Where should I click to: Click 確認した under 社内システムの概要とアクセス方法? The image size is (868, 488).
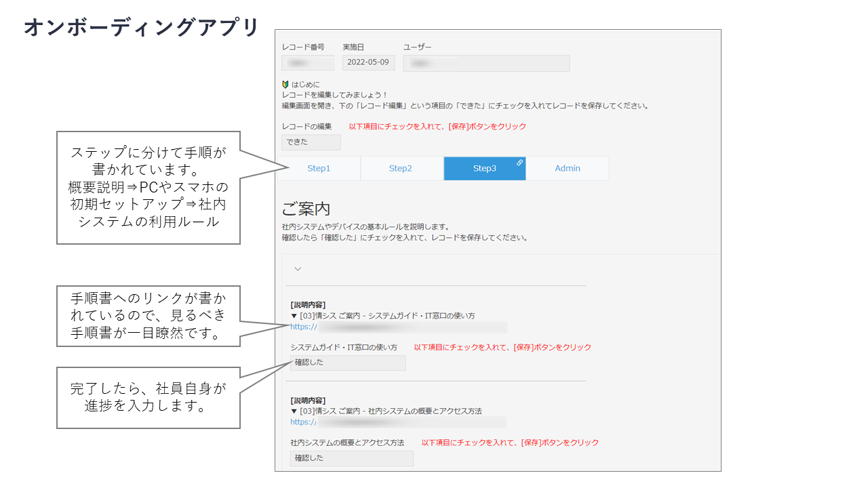point(351,458)
